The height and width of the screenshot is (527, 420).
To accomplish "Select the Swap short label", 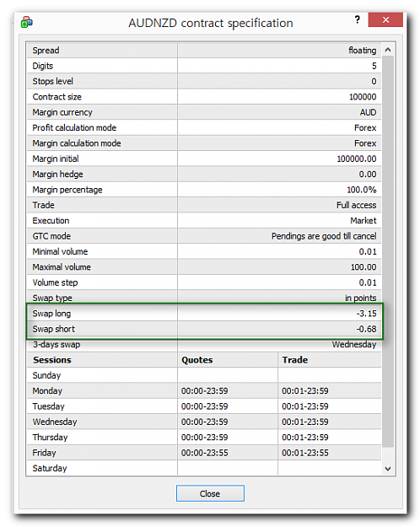I will 53,329.
